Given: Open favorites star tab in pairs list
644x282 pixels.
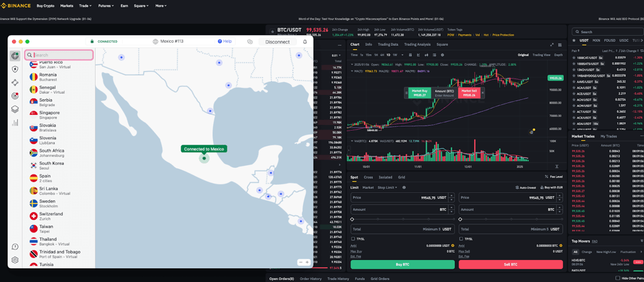Looking at the screenshot, I should coord(575,41).
